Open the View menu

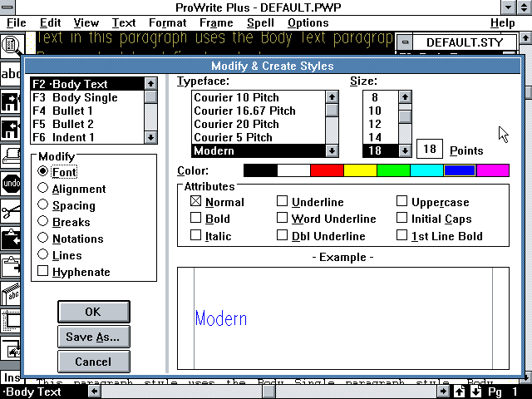click(86, 22)
